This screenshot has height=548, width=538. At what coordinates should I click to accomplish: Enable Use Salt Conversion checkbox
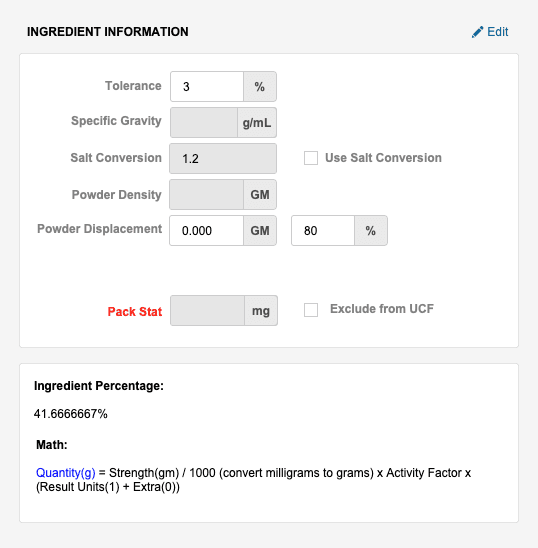tap(311, 158)
